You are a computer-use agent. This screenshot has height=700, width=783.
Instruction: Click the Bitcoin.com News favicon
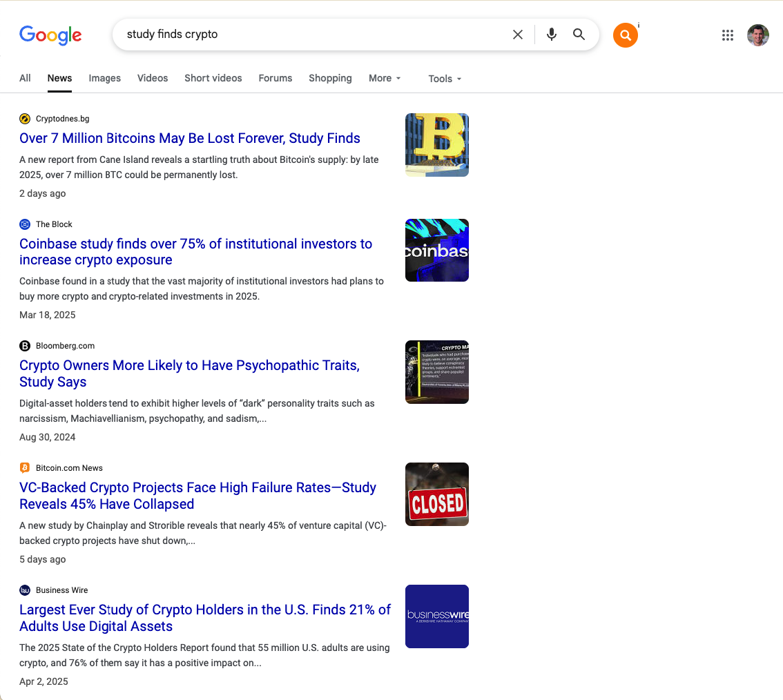(x=25, y=468)
